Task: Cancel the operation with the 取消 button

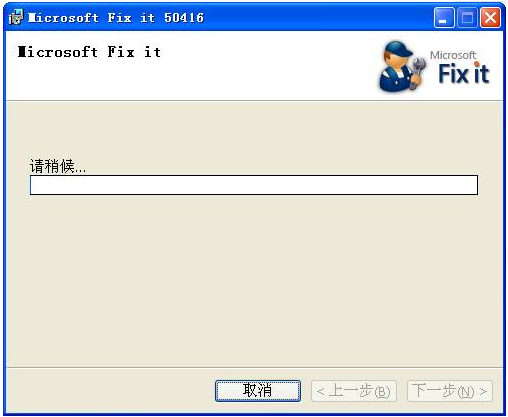Action: click(x=258, y=391)
